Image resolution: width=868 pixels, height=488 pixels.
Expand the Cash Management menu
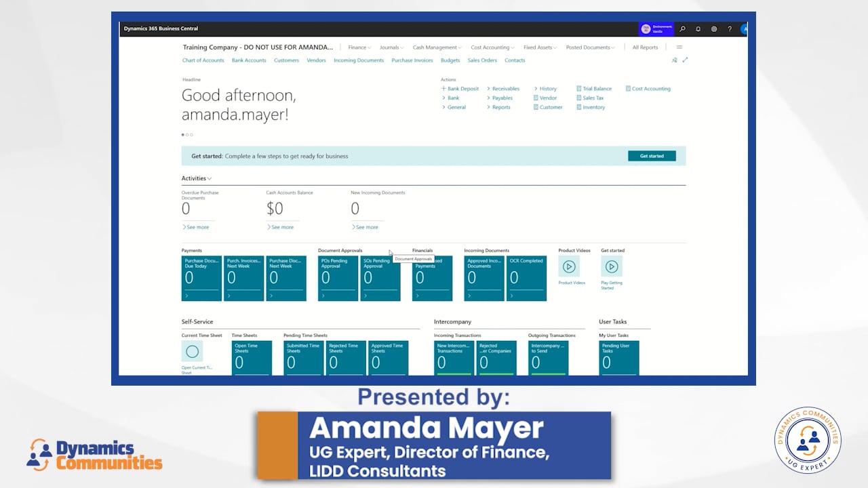[437, 47]
